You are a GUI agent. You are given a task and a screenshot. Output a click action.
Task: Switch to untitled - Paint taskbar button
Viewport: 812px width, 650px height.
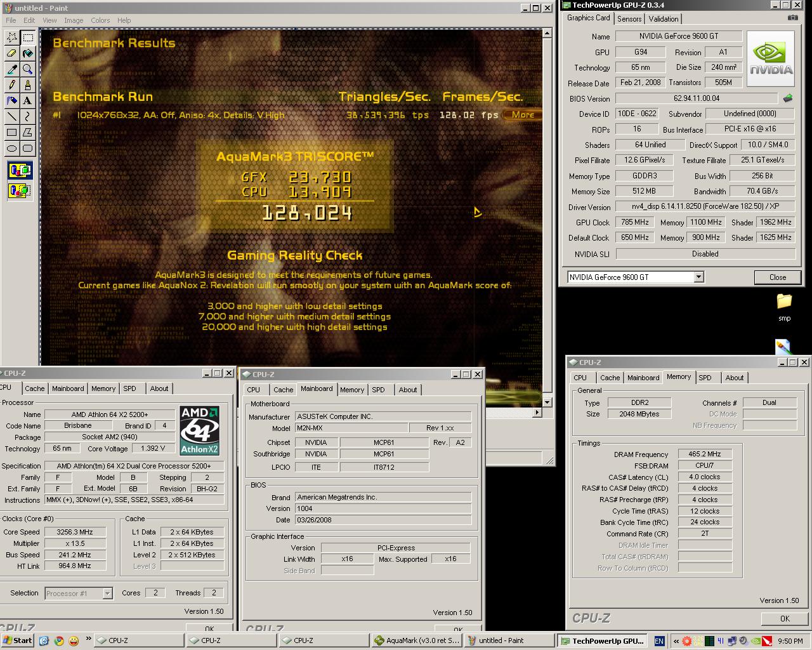tap(509, 640)
